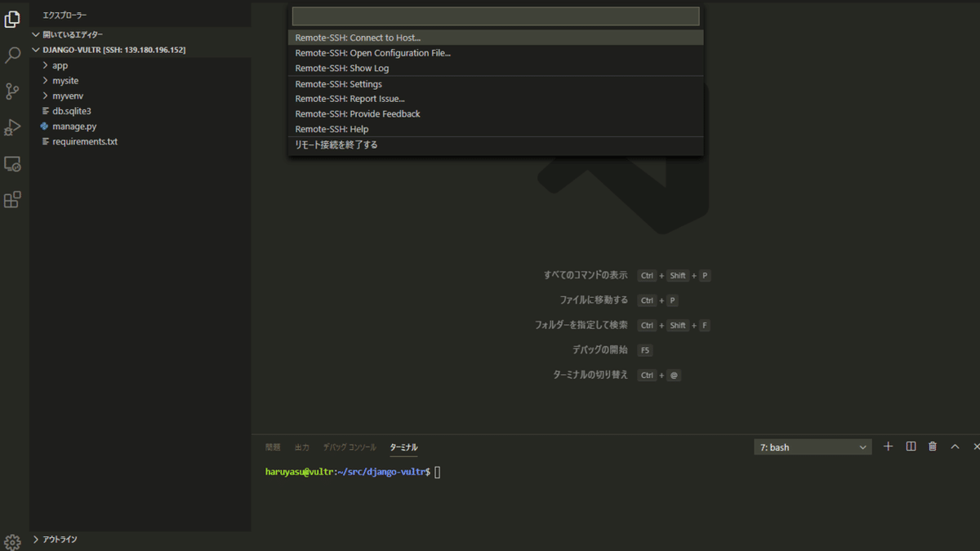Open the Explorer view in activity bar
The image size is (980, 551).
12,20
